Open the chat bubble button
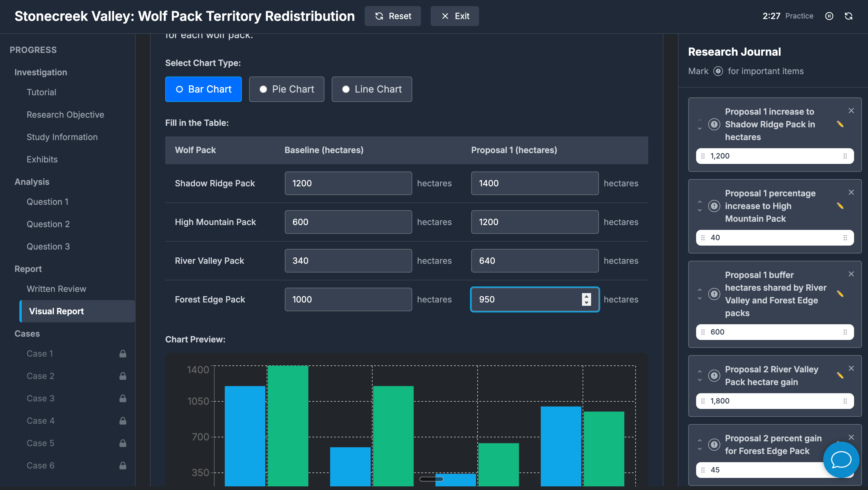The image size is (868, 490). (x=841, y=460)
